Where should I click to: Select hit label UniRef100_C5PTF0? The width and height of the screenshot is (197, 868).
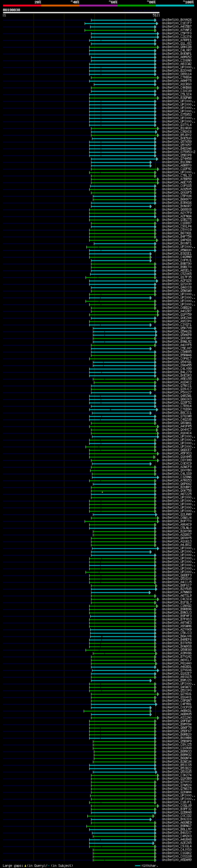(176, 33)
